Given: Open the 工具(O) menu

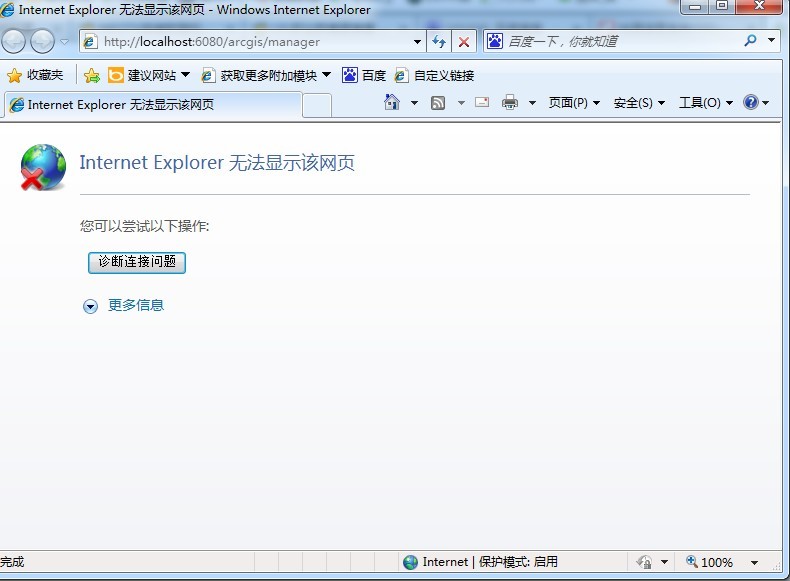Looking at the screenshot, I should pyautogui.click(x=705, y=103).
